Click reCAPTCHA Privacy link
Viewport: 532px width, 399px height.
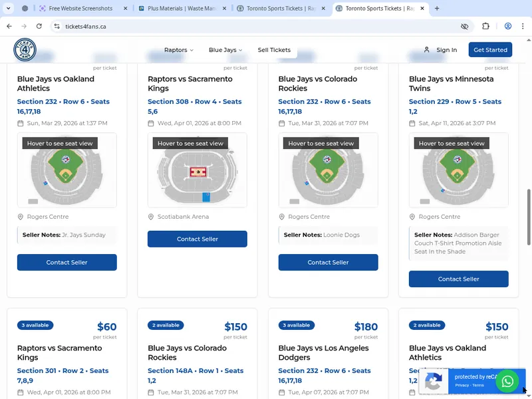(x=462, y=385)
